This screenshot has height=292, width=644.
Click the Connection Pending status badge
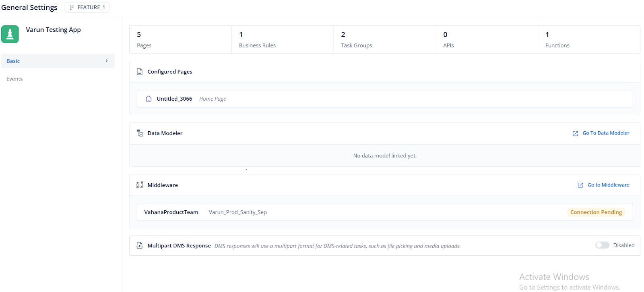click(596, 212)
